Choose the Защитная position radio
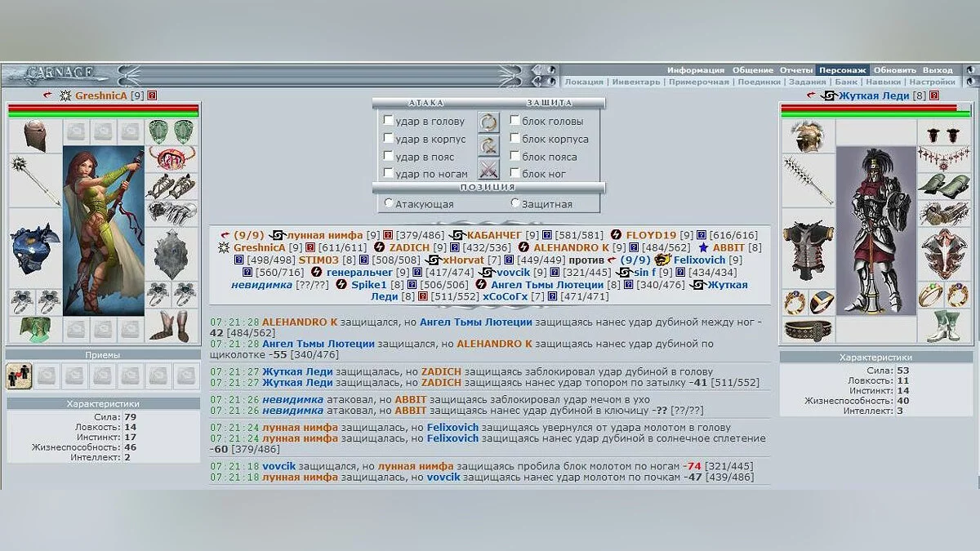Viewport: 980px width, 551px height. point(514,203)
